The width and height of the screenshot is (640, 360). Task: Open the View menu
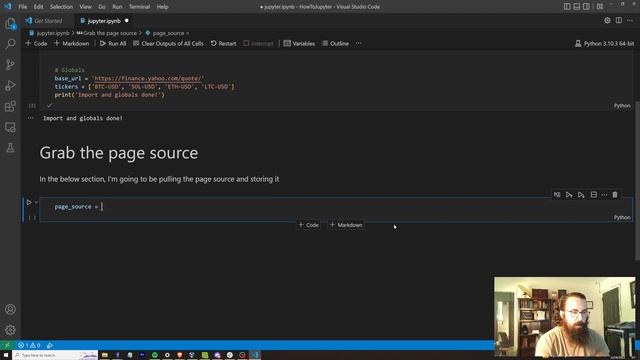pyautogui.click(x=85, y=7)
